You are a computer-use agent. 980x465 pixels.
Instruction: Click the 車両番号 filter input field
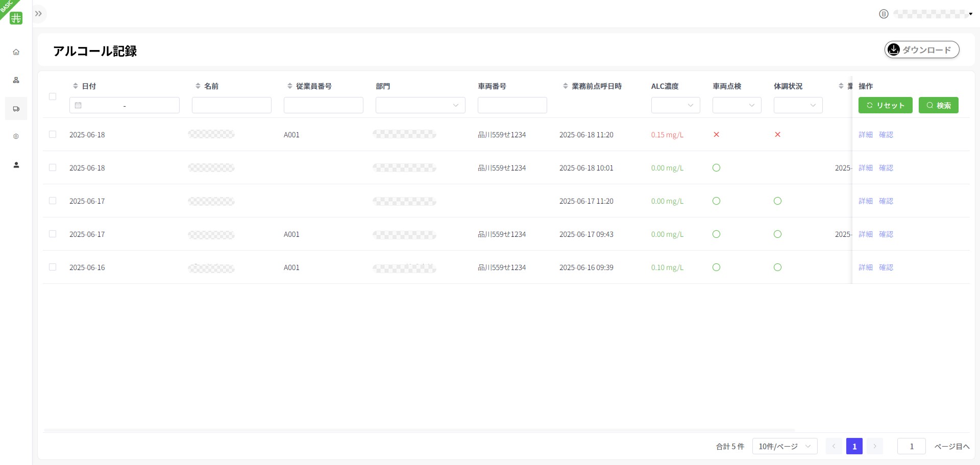coord(512,105)
